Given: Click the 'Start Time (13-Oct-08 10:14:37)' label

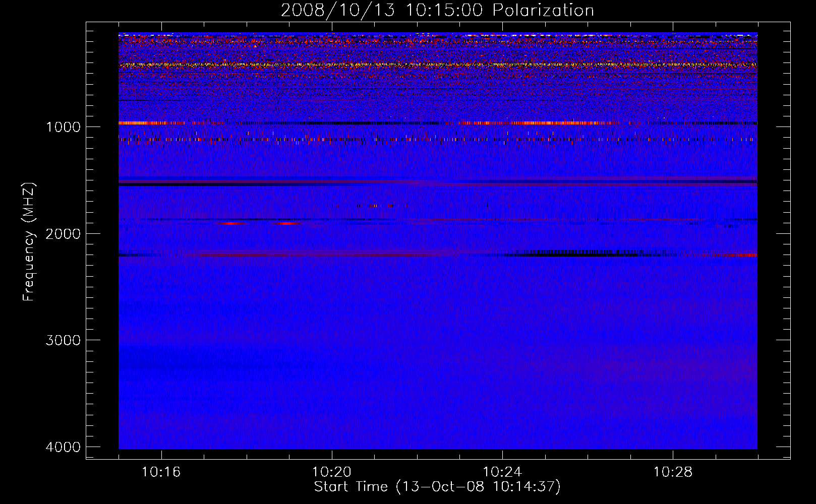Looking at the screenshot, I should point(437,487).
